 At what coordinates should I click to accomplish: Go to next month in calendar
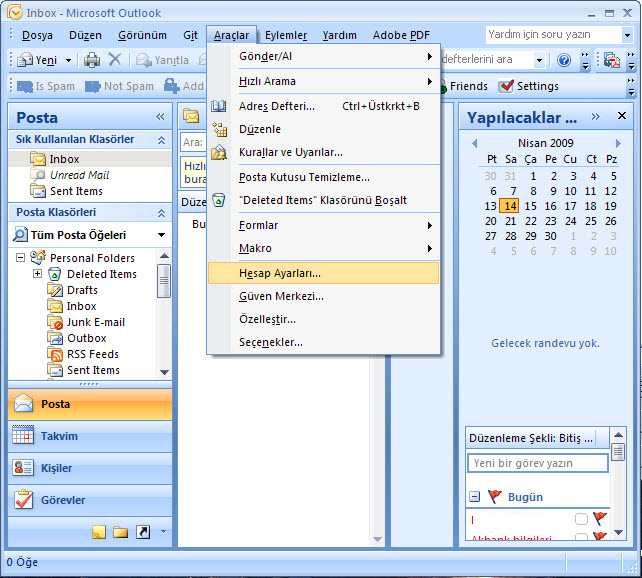[x=618, y=143]
